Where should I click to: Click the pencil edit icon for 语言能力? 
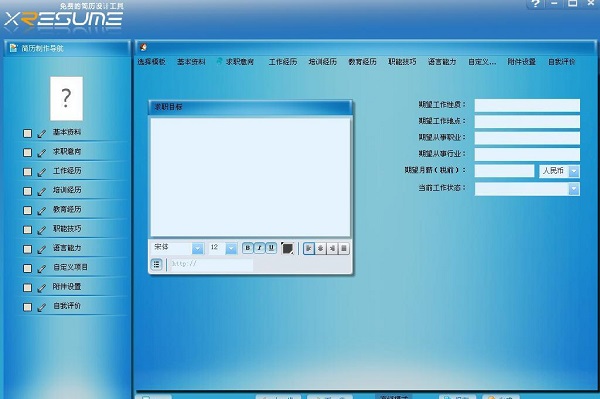41,249
